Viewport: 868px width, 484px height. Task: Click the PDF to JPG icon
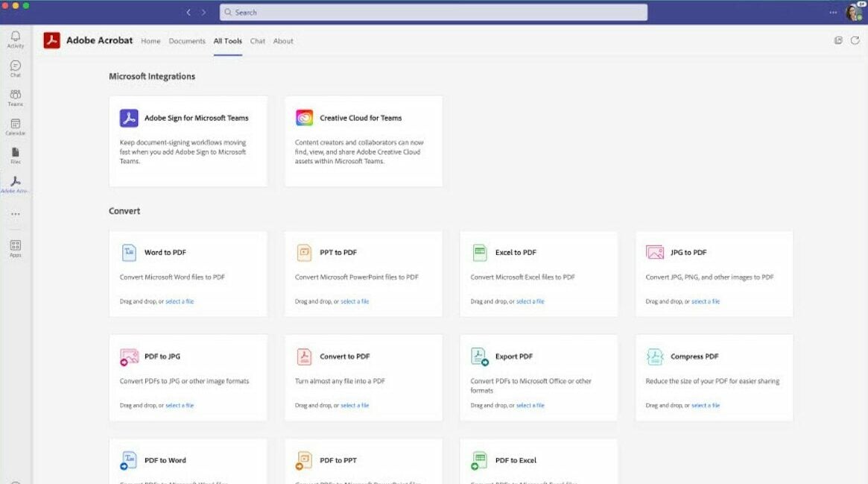[129, 356]
